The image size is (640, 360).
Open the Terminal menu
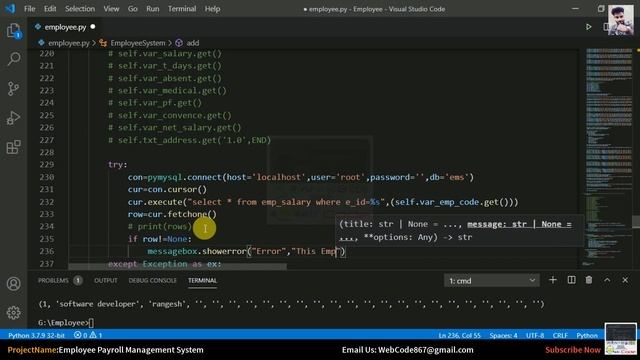point(182,9)
